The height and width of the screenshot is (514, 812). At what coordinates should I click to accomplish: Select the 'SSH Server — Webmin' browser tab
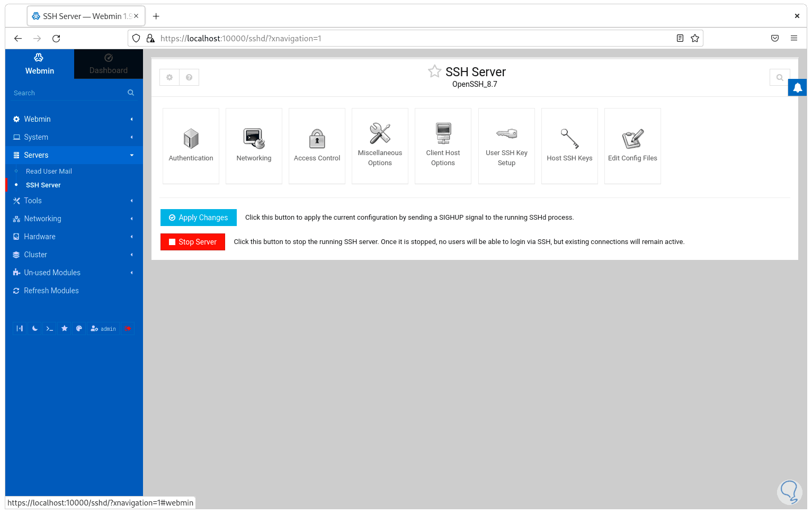[86, 16]
